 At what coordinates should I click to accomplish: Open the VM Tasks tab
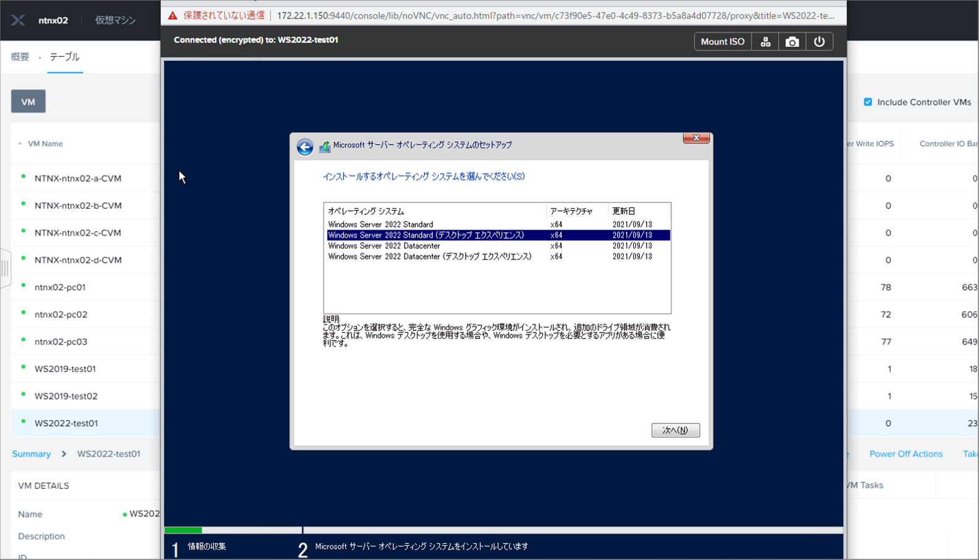point(866,485)
